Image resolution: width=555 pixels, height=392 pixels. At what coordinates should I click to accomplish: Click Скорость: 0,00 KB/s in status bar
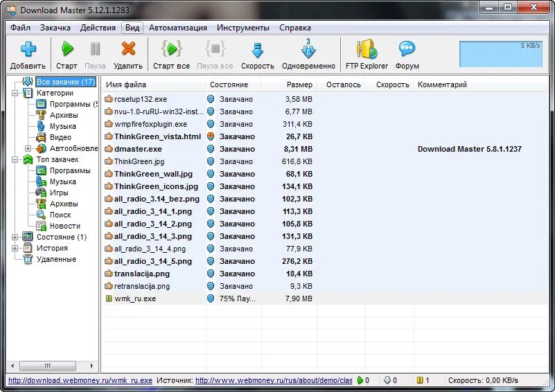(483, 380)
